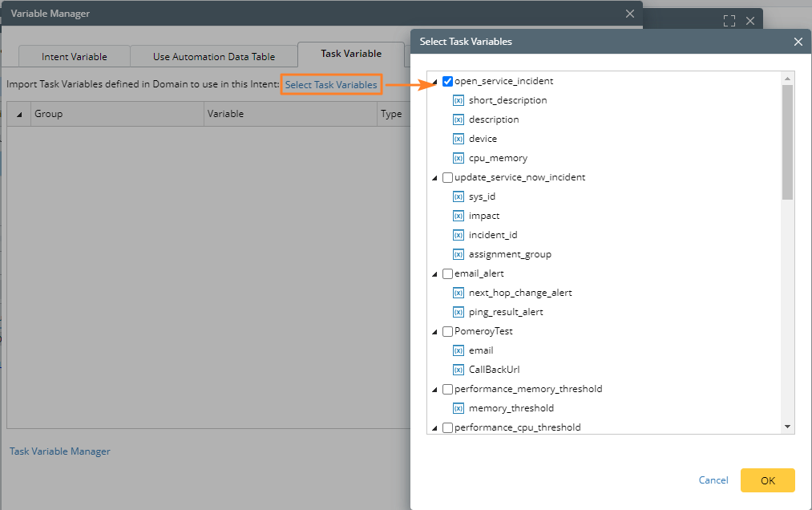Viewport: 812px width, 510px height.
Task: Collapse the PomeroyTest tree group
Action: [x=435, y=332]
